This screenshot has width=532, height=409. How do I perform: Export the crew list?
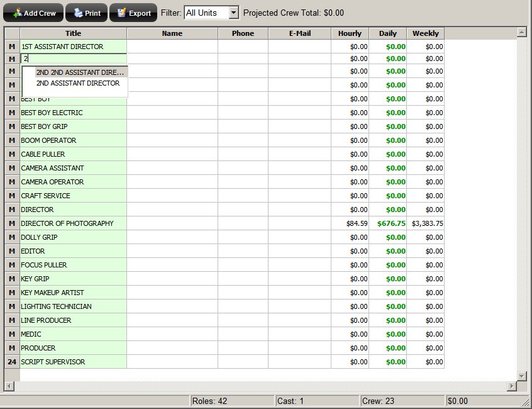[x=133, y=13]
